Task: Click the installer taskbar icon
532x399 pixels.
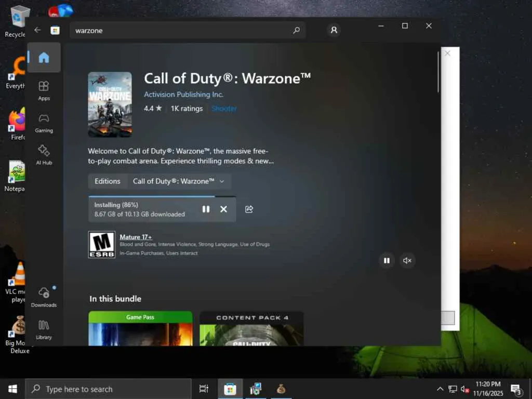Action: tap(256, 389)
